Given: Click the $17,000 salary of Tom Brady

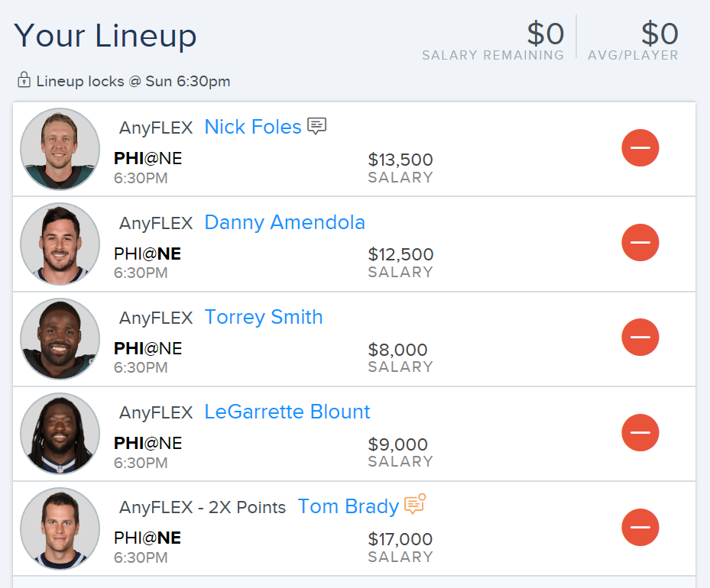Looking at the screenshot, I should click(x=400, y=539).
